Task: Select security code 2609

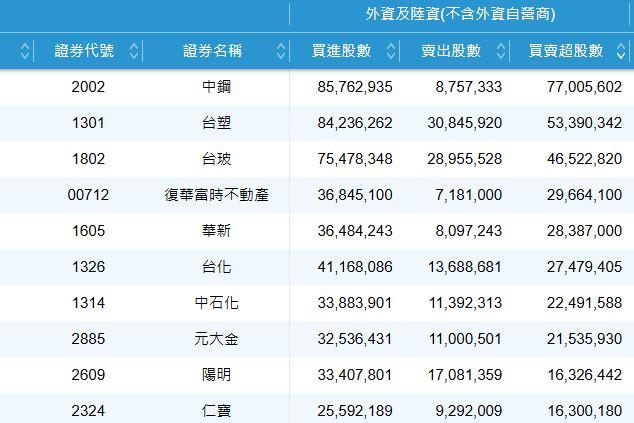Action: (x=88, y=375)
